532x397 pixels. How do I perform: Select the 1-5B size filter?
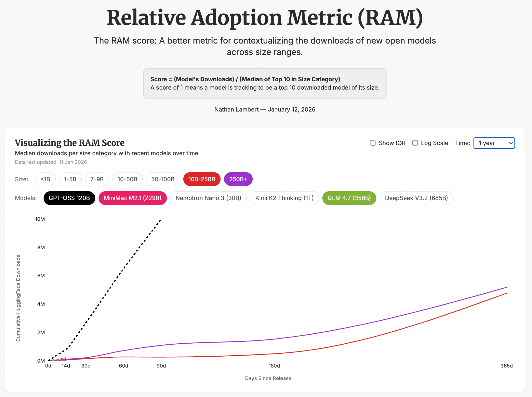point(70,179)
